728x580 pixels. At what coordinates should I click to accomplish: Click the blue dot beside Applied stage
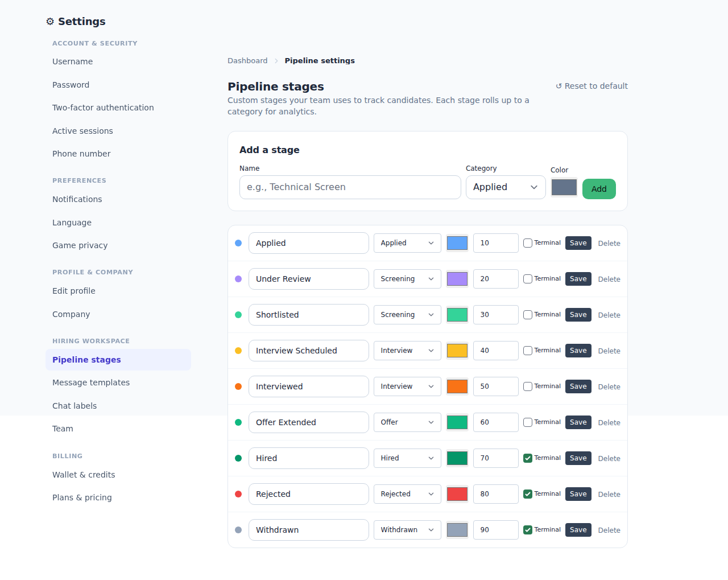[x=238, y=243]
